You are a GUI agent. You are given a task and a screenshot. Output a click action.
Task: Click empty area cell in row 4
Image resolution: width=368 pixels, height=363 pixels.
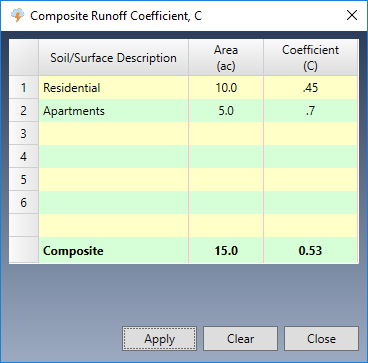(226, 157)
